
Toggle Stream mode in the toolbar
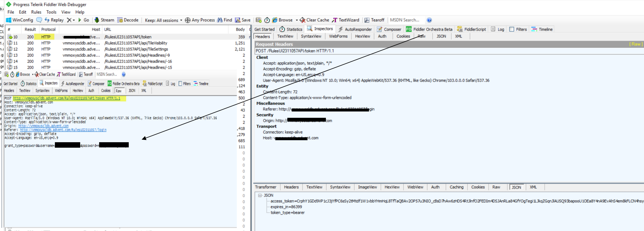104,20
